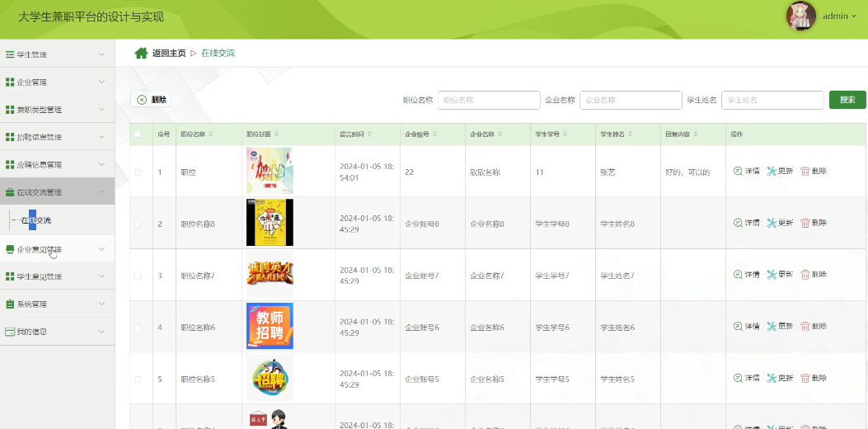Click the cell text 好的，可以的

(x=687, y=172)
